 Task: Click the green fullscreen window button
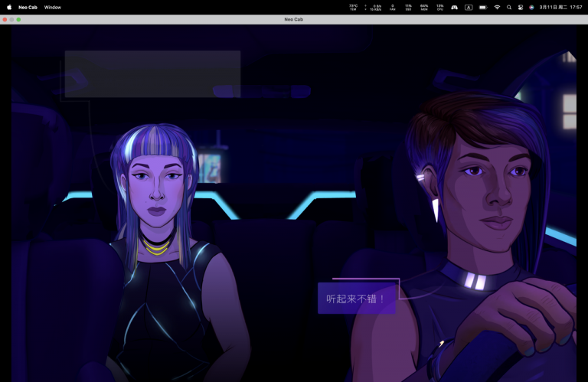tap(18, 19)
